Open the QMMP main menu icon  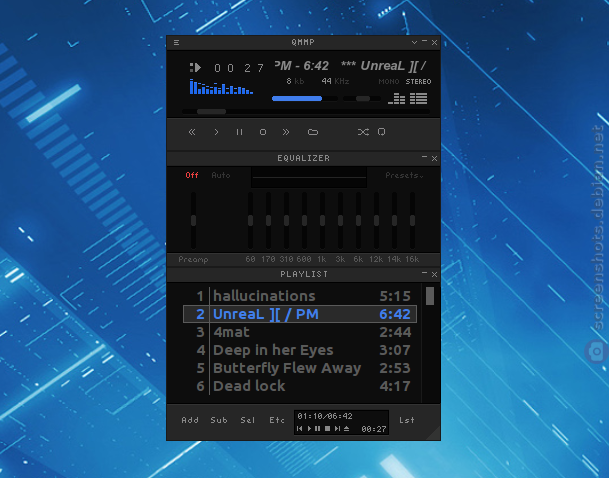[176, 42]
